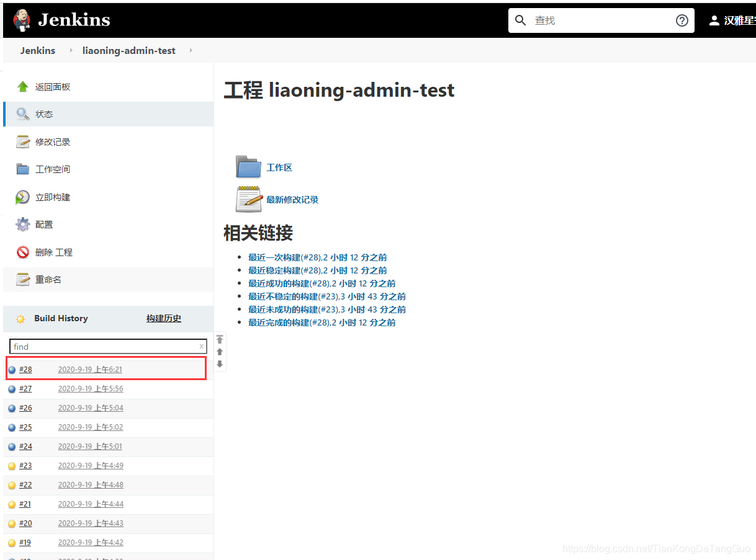Clear the find box with x icon
The width and height of the screenshot is (756, 560).
(x=201, y=347)
